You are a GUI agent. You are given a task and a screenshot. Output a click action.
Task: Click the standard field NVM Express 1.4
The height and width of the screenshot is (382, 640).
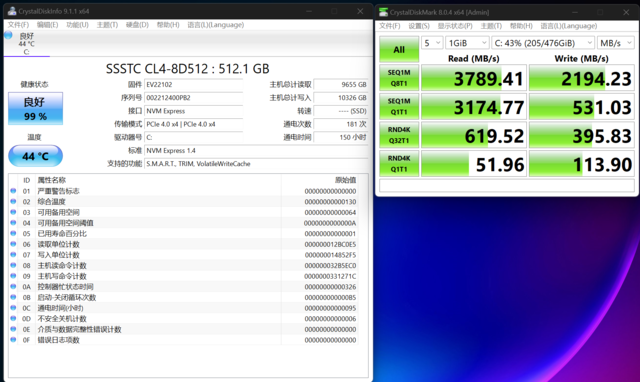[256, 151]
